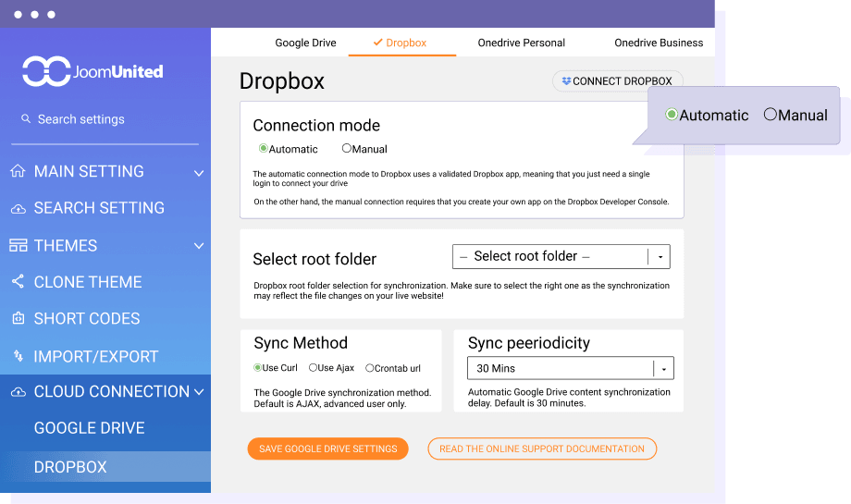Click the Main Setting home icon
The height and width of the screenshot is (504, 851).
18,171
